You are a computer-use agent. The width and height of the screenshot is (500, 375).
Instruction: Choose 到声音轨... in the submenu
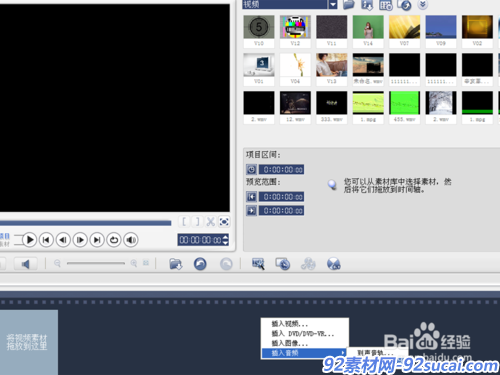pyautogui.click(x=377, y=353)
